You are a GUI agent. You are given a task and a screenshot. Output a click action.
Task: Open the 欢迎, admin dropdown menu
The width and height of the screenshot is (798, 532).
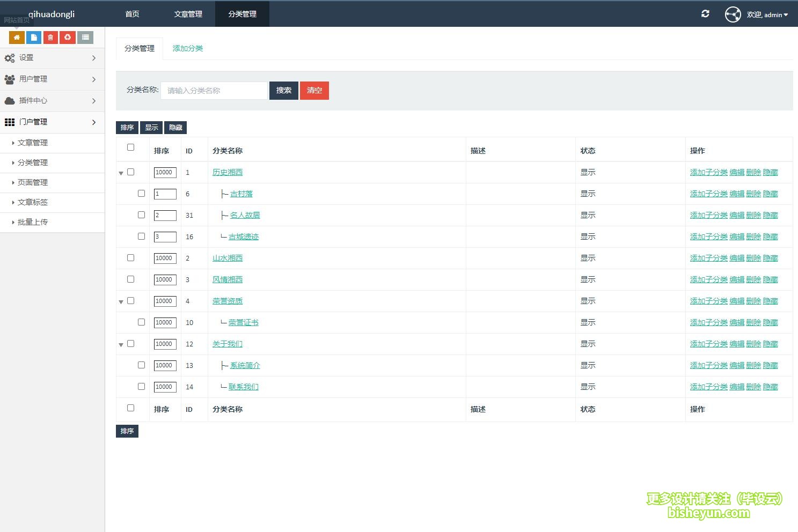coord(767,15)
